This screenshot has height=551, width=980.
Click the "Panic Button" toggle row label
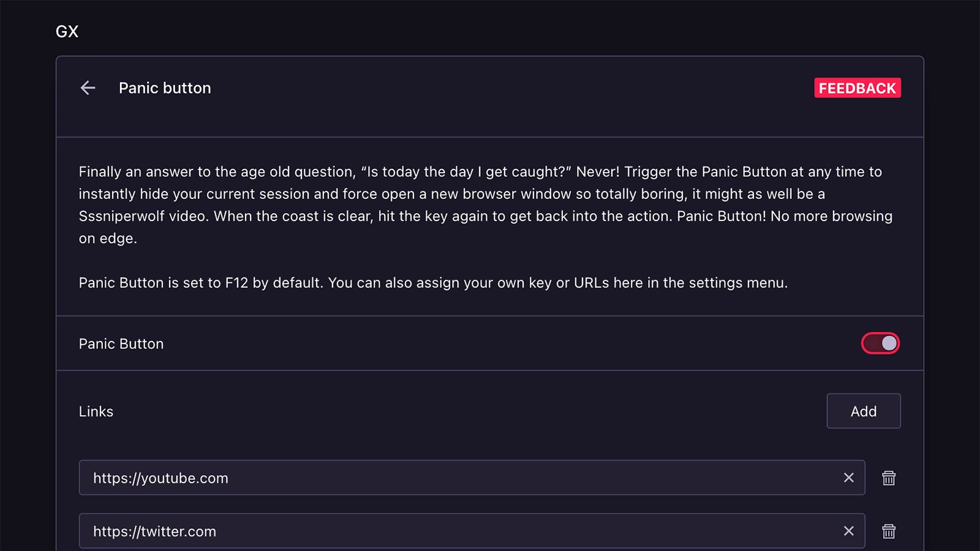pyautogui.click(x=121, y=344)
